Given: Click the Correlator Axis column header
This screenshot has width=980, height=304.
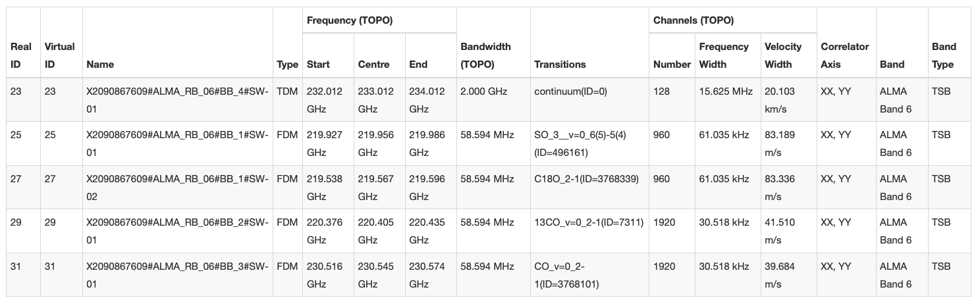Looking at the screenshot, I should click(844, 55).
